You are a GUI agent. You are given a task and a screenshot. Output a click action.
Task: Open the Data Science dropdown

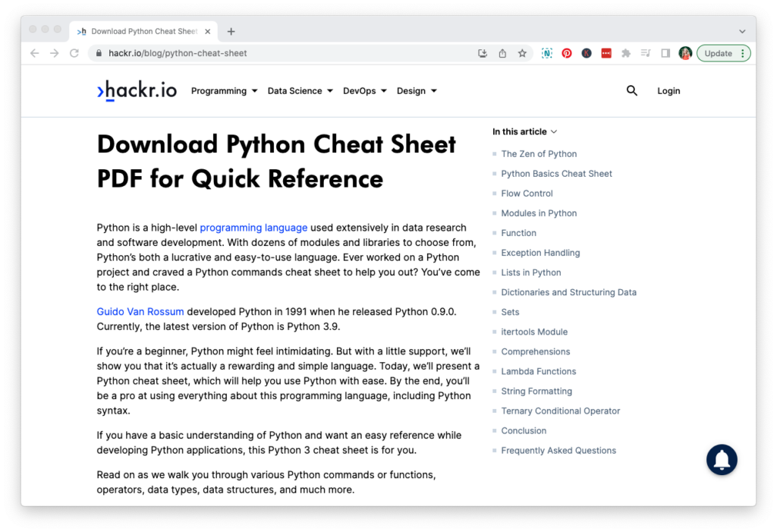[x=300, y=91]
